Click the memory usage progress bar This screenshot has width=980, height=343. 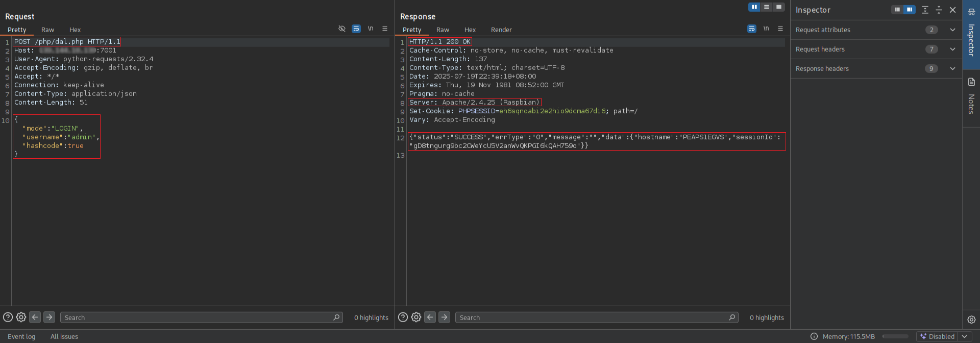click(x=895, y=336)
